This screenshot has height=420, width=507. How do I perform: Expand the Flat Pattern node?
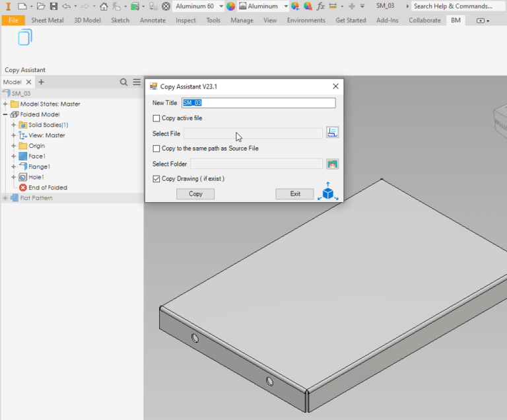point(5,198)
